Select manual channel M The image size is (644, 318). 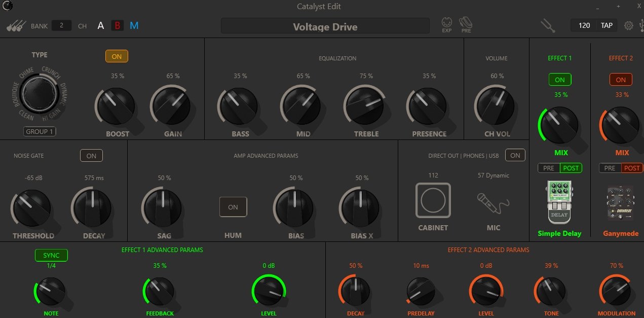click(x=134, y=25)
